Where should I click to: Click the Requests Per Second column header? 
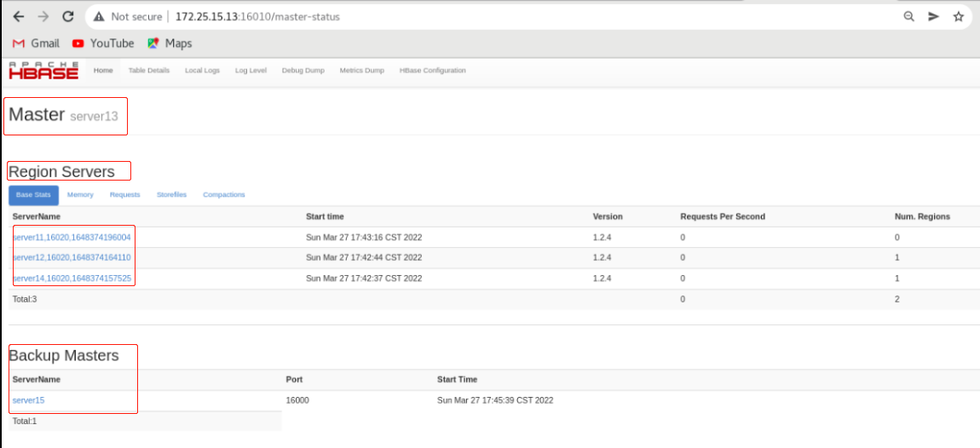723,217
